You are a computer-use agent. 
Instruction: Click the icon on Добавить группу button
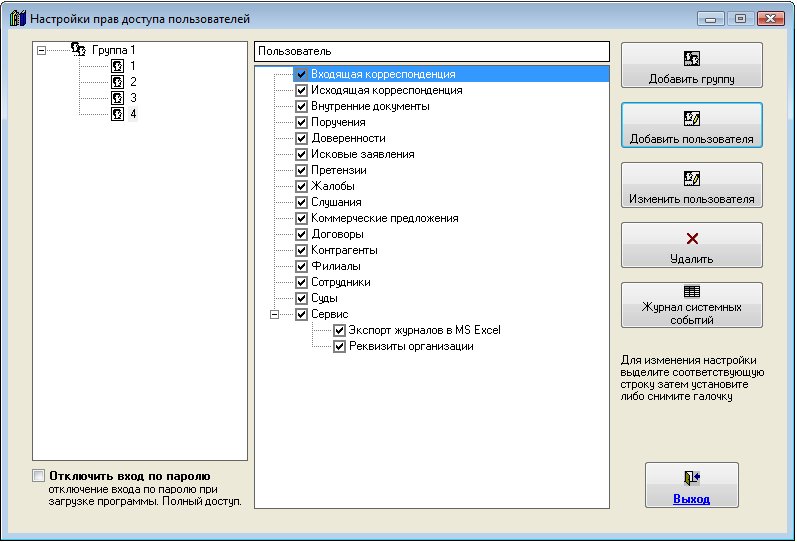point(692,58)
